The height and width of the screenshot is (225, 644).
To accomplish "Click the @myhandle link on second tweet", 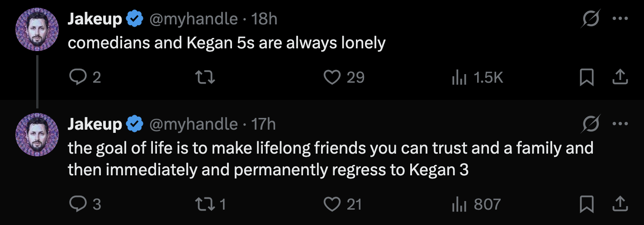I will [193, 123].
